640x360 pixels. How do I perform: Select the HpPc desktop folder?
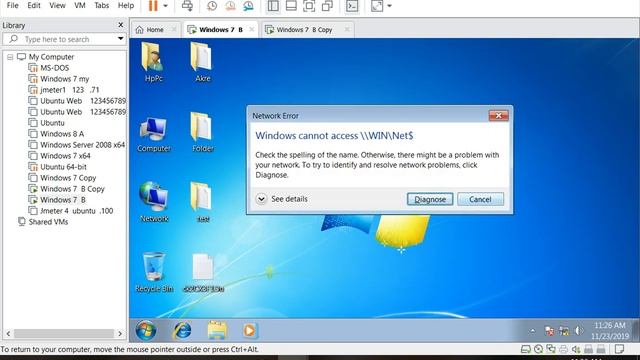pos(153,62)
